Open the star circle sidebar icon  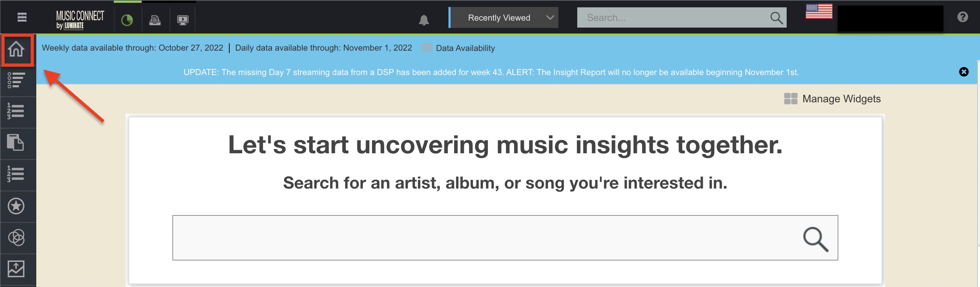point(16,206)
